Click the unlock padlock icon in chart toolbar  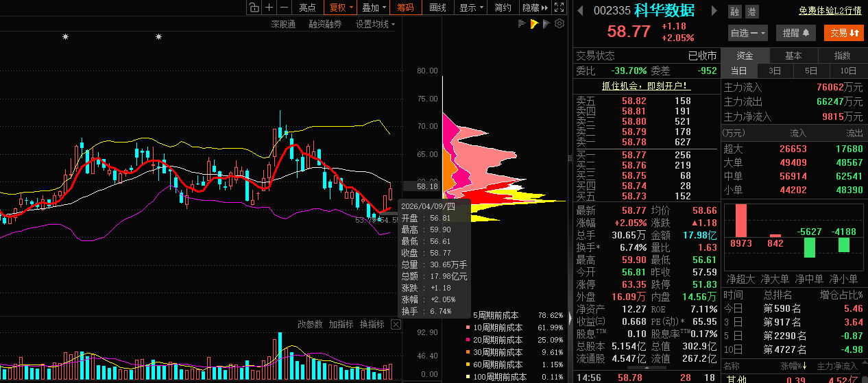pyautogui.click(x=254, y=8)
